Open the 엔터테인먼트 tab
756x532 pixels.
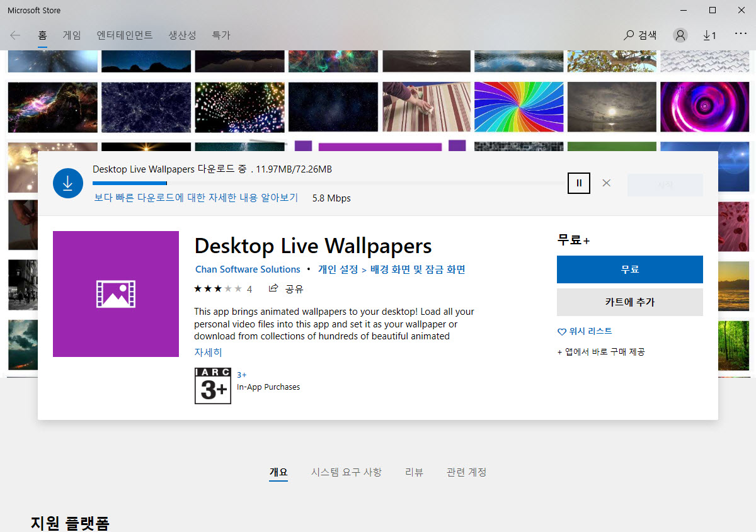click(125, 35)
